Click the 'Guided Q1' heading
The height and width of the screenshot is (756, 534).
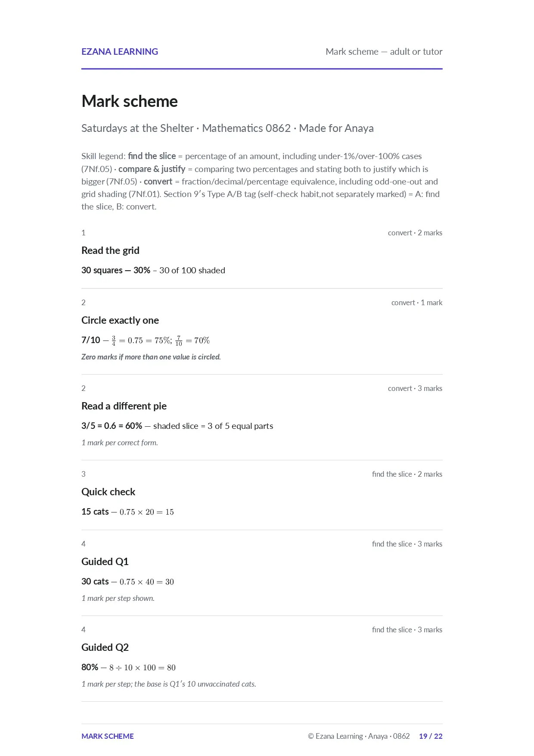click(105, 562)
